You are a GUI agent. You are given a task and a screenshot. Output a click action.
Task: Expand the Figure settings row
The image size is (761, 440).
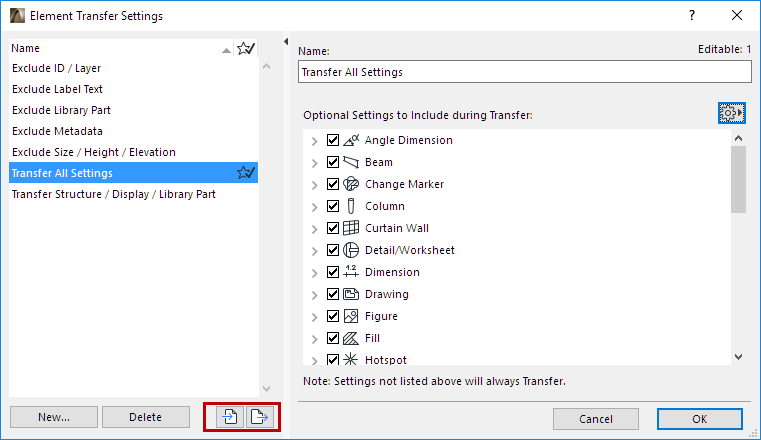pos(314,316)
